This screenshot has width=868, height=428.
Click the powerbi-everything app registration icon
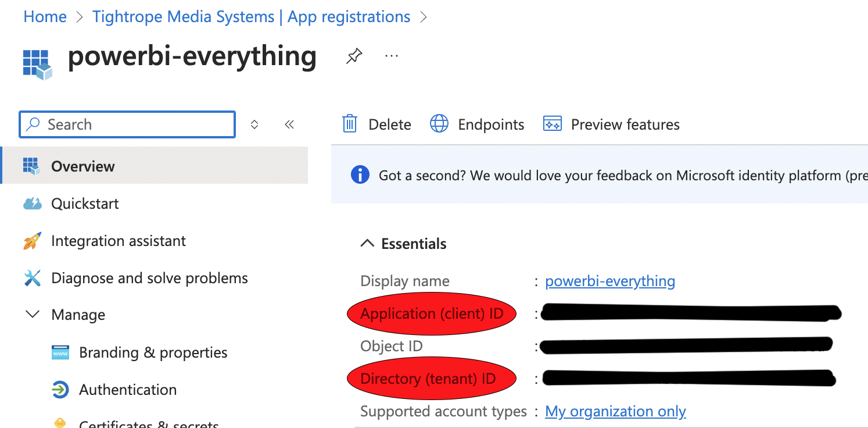pyautogui.click(x=38, y=64)
